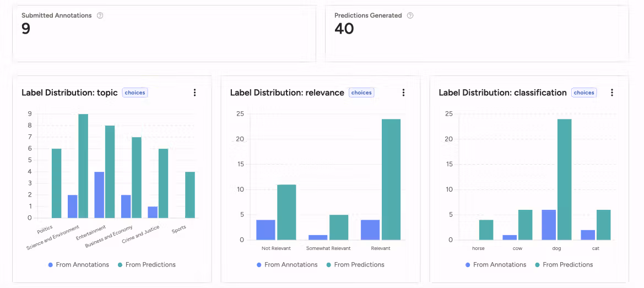Click the 'horse' axis label
644x288 pixels.
coord(479,248)
